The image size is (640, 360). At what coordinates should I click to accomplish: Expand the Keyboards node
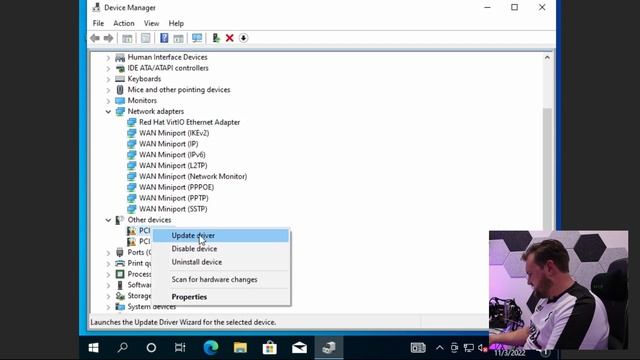[108, 80]
